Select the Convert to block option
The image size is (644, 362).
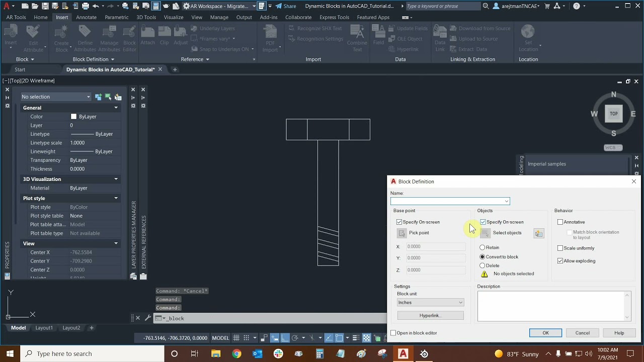pos(482,257)
